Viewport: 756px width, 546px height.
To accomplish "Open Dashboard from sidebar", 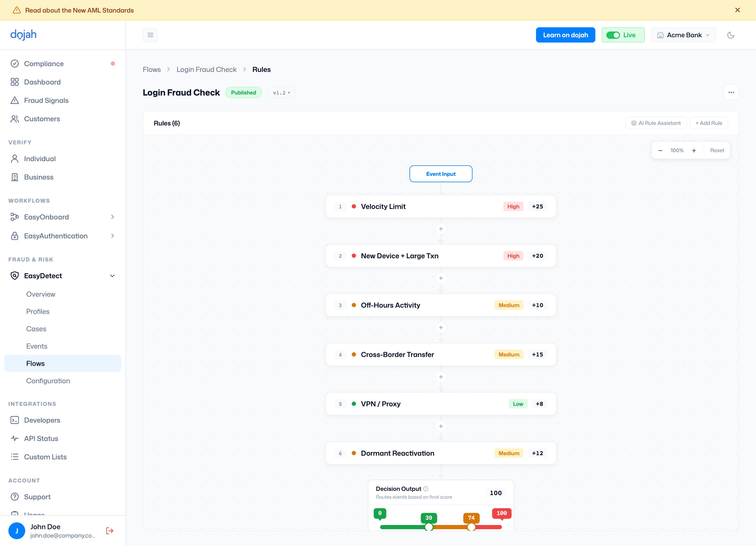I will 63,82.
